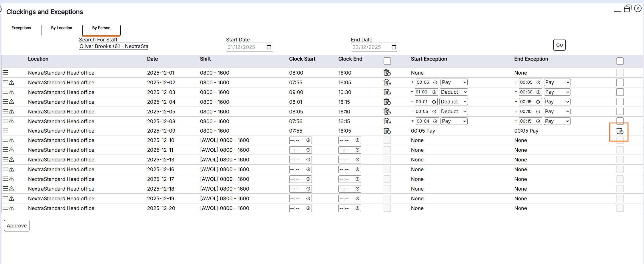This screenshot has height=264, width=644.
Task: Select the By Person tab
Action: [x=101, y=28]
